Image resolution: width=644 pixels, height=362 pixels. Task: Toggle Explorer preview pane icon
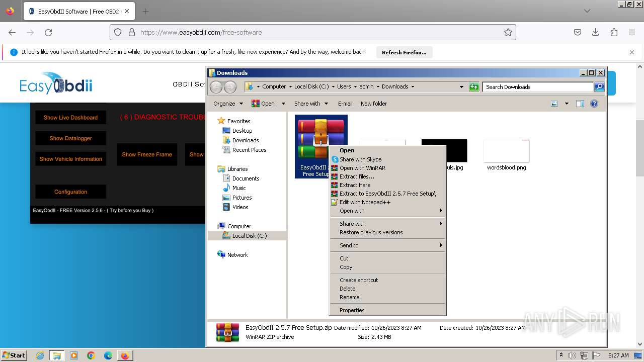(x=580, y=104)
